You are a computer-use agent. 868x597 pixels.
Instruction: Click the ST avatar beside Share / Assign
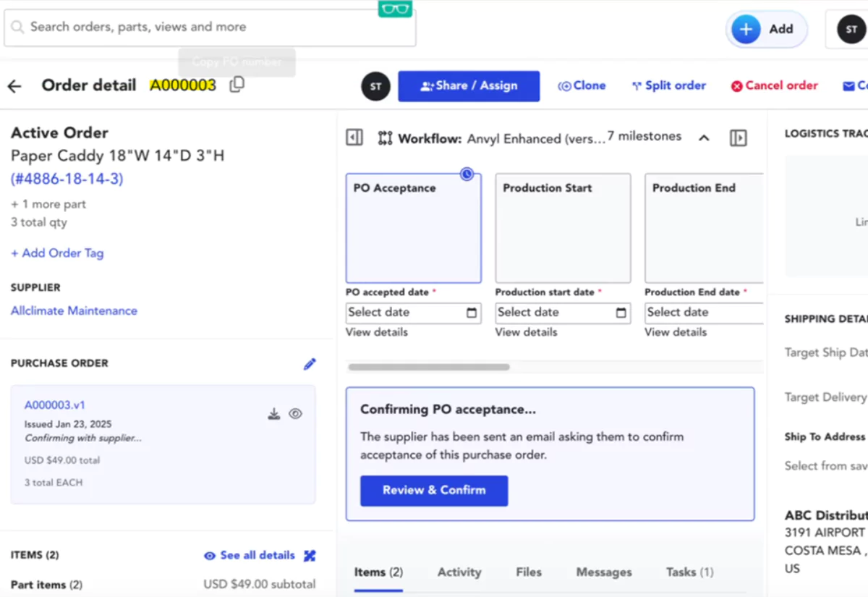376,86
